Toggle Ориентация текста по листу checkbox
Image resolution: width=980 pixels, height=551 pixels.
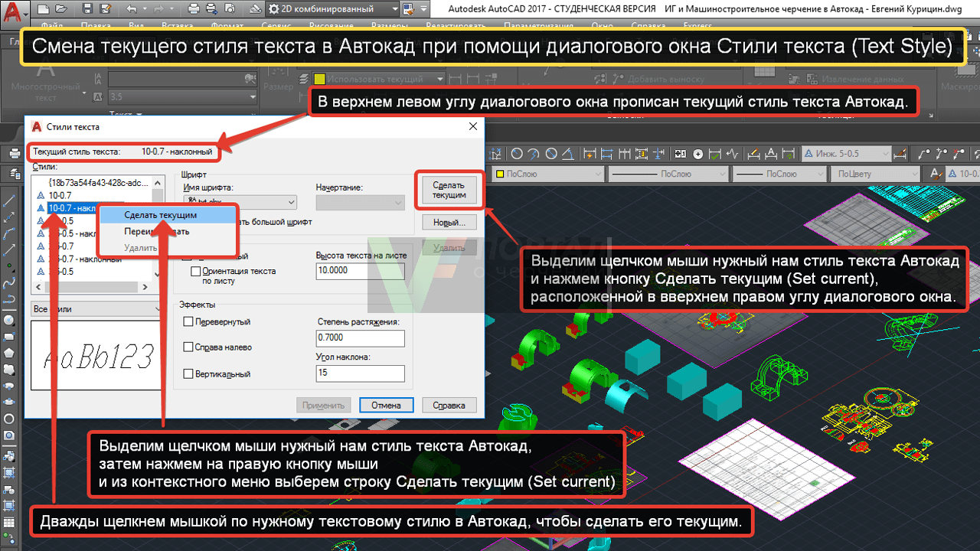pyautogui.click(x=195, y=272)
